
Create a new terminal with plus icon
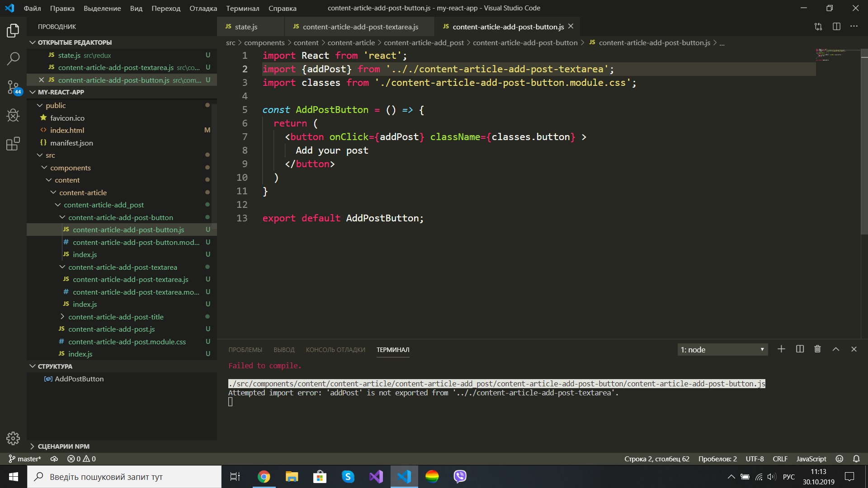pos(781,349)
